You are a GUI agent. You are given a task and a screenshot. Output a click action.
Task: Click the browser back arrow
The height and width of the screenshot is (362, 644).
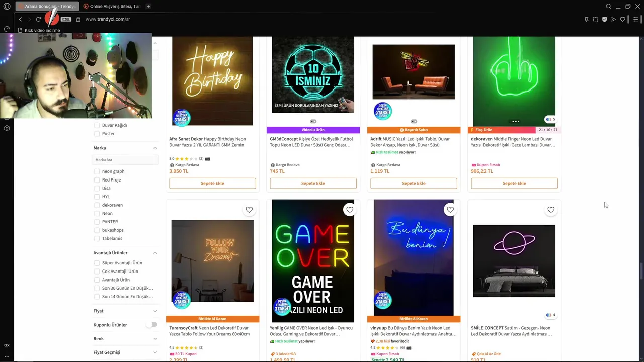20,19
